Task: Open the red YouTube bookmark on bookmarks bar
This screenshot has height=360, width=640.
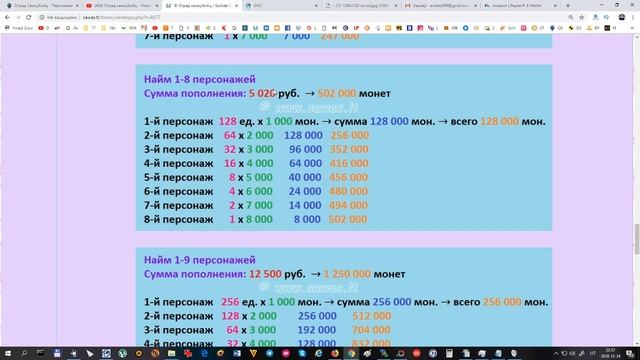Action: click(x=155, y=28)
